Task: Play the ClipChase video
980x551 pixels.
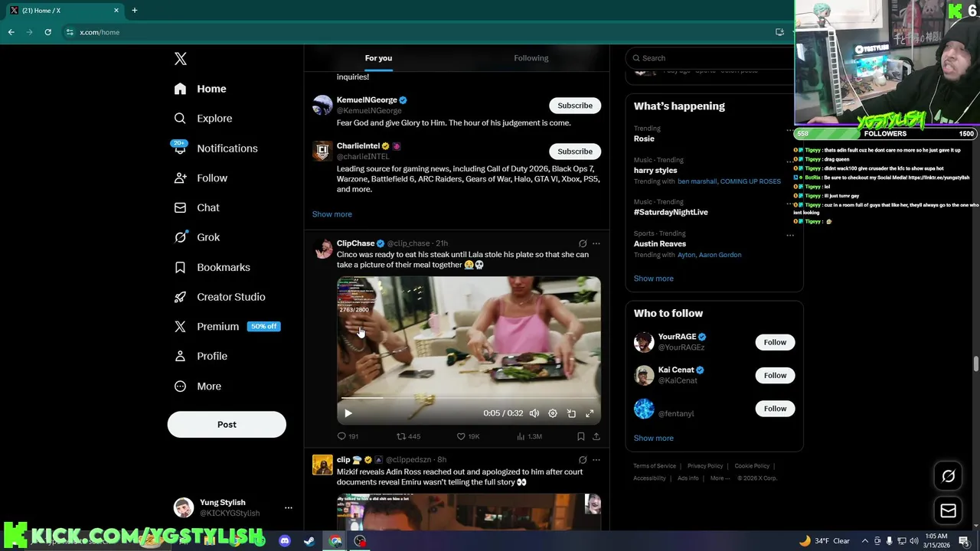Action: [348, 413]
